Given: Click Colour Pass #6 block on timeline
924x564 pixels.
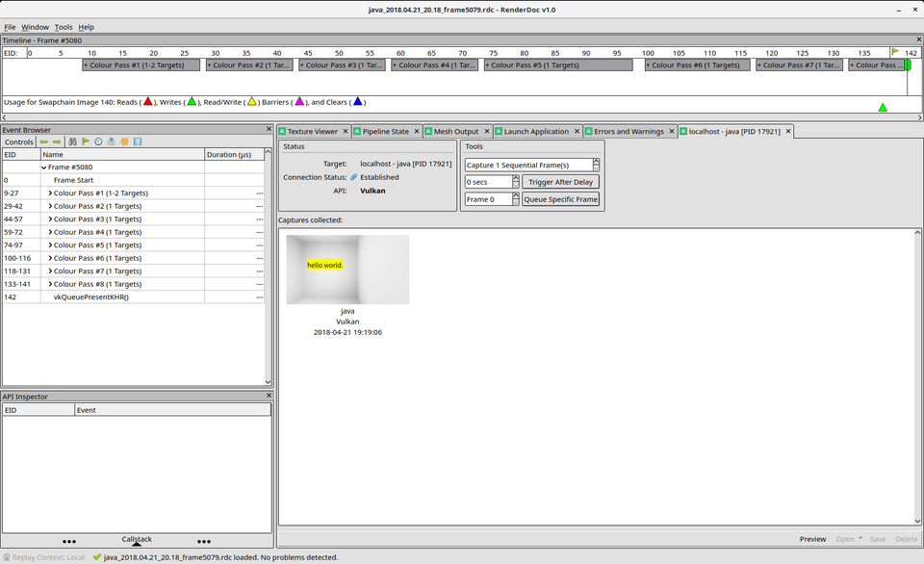Looking at the screenshot, I should coord(697,64).
